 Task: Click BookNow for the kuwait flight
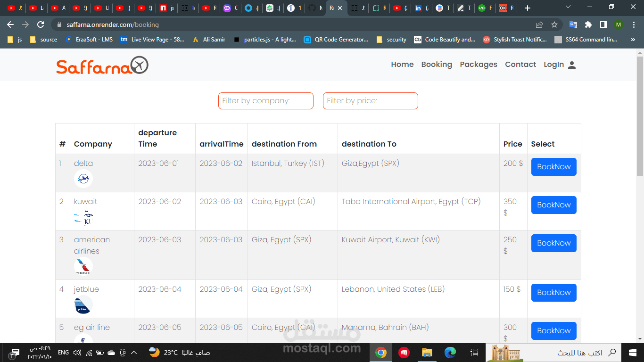click(x=554, y=205)
